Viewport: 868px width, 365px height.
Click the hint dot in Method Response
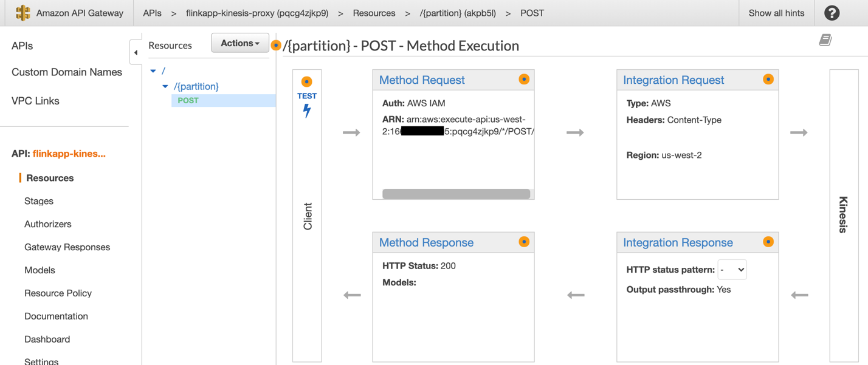(x=524, y=242)
